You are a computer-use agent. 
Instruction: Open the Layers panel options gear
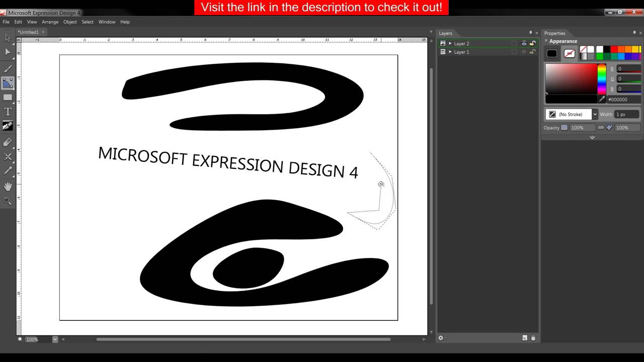441,338
